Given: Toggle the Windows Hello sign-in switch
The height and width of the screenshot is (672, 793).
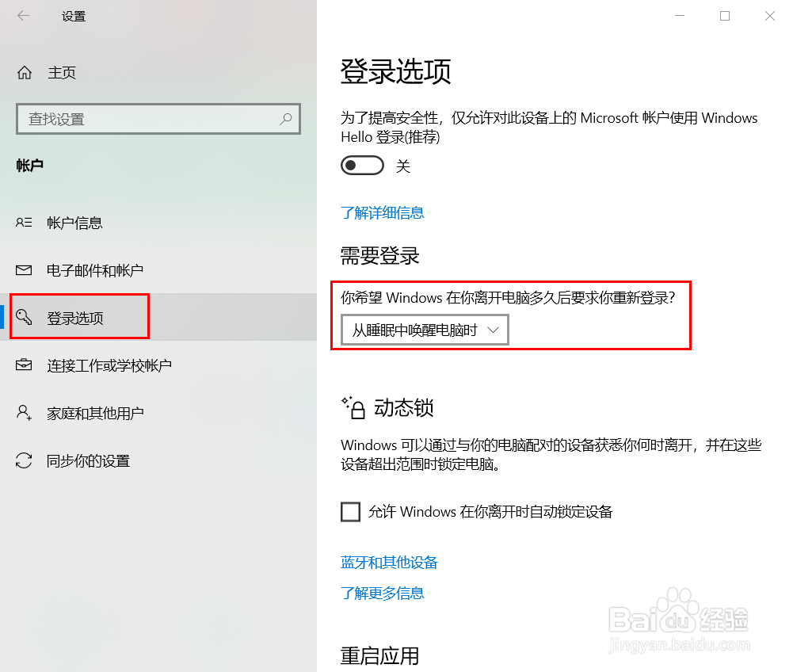Looking at the screenshot, I should point(362,166).
